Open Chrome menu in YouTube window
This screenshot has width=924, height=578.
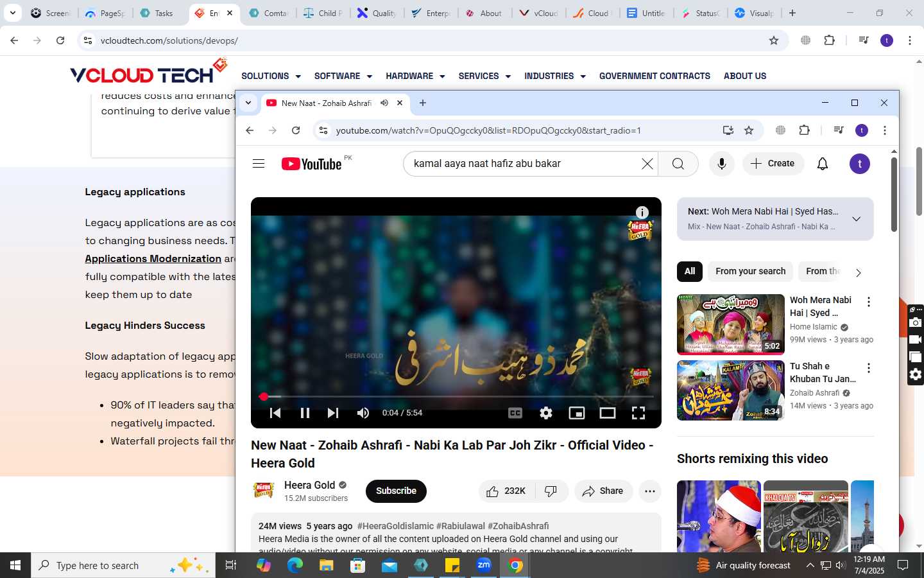click(x=885, y=130)
